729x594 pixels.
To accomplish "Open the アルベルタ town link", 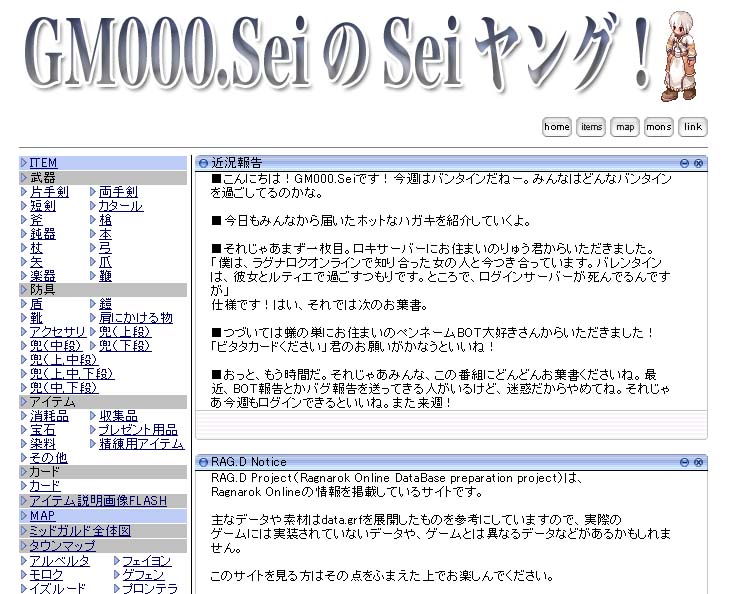I will (x=60, y=561).
